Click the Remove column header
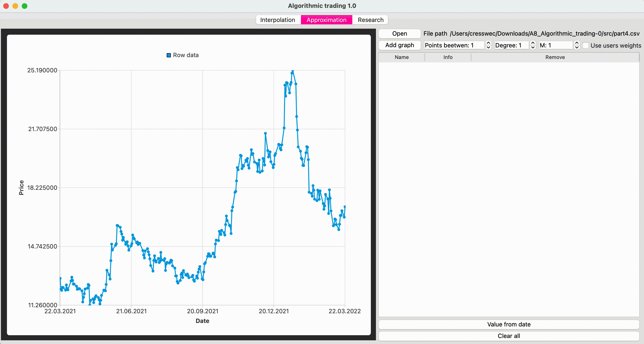The image size is (644, 344). [555, 57]
